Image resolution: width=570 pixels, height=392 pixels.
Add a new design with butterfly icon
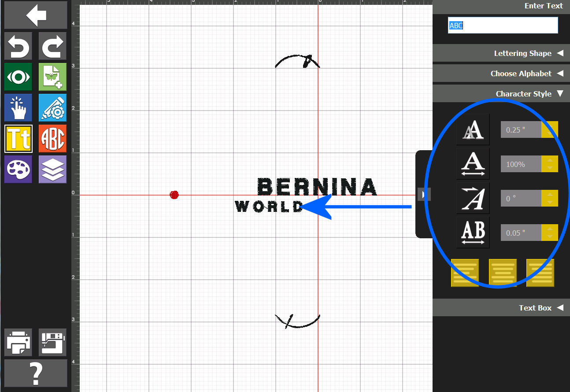tap(53, 77)
